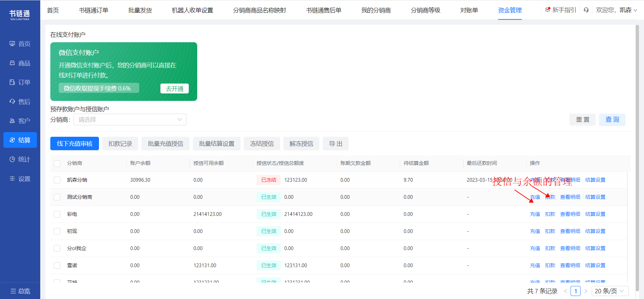Toggle the select-all checkbox in table header

[57, 163]
